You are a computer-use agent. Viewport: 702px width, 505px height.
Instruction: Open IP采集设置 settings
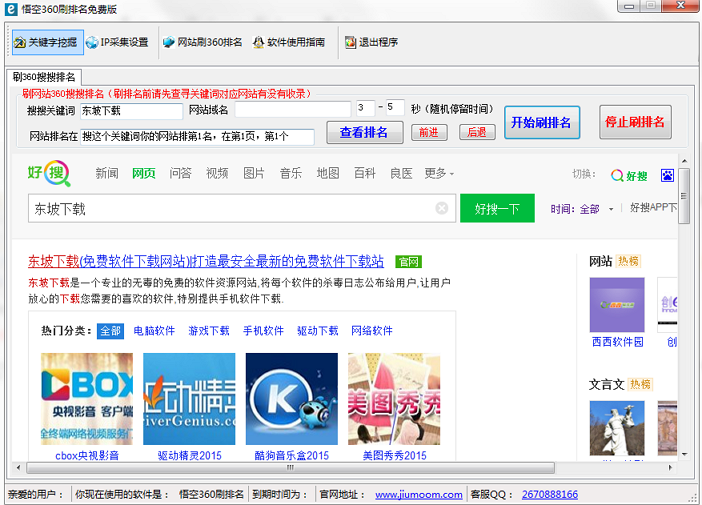(x=117, y=43)
